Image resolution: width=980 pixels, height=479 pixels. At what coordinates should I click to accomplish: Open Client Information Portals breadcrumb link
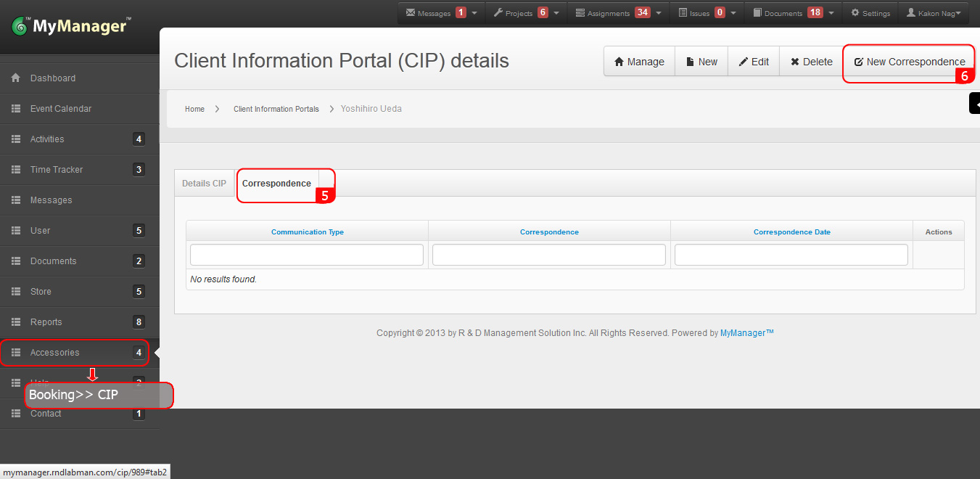point(276,109)
